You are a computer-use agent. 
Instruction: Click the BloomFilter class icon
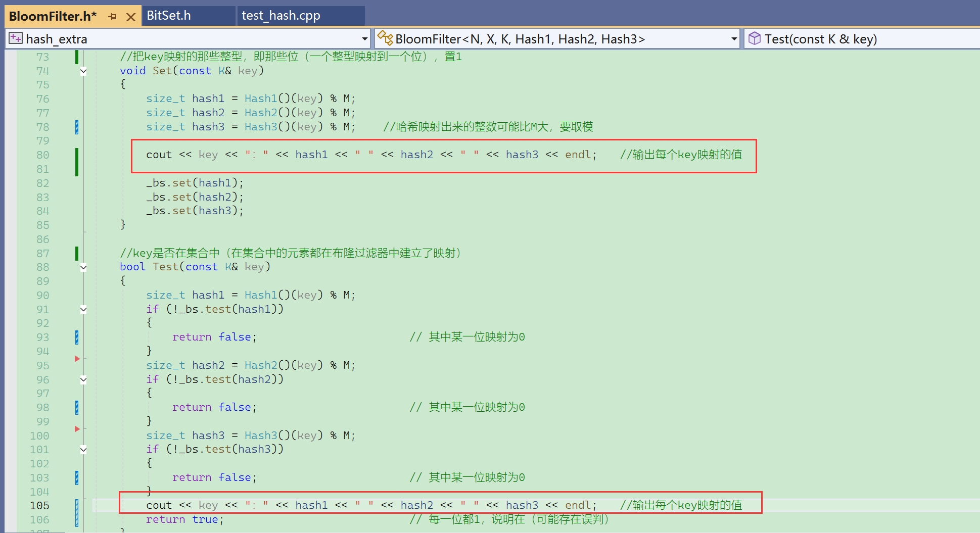[x=385, y=38]
